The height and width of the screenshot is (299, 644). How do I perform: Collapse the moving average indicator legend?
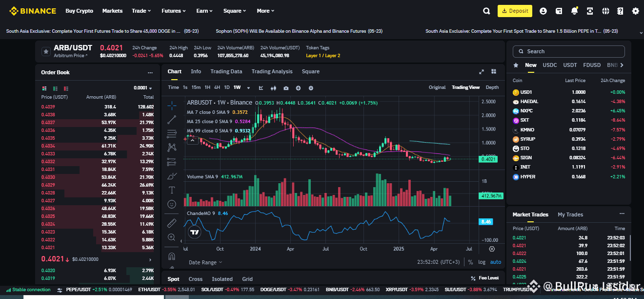192,140
